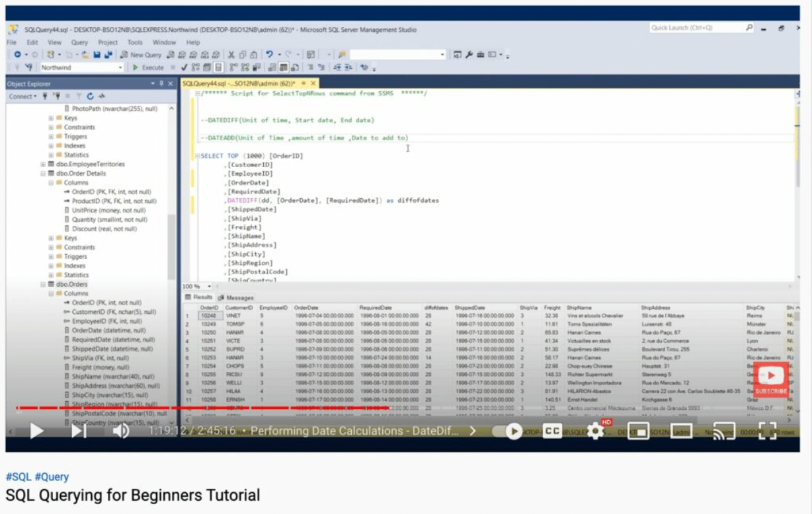Refresh the Object Explorer tree

click(x=90, y=96)
